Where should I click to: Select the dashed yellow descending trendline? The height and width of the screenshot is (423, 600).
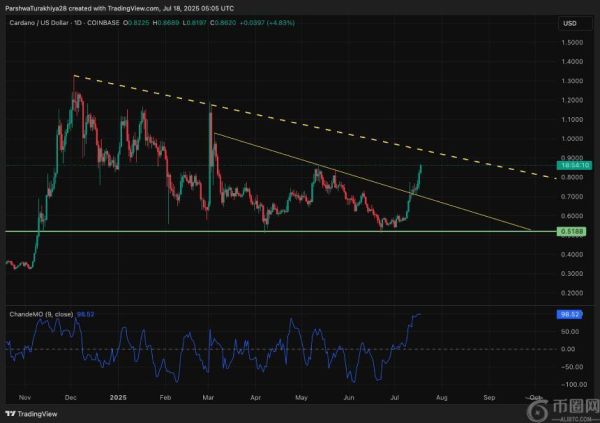pos(300,118)
